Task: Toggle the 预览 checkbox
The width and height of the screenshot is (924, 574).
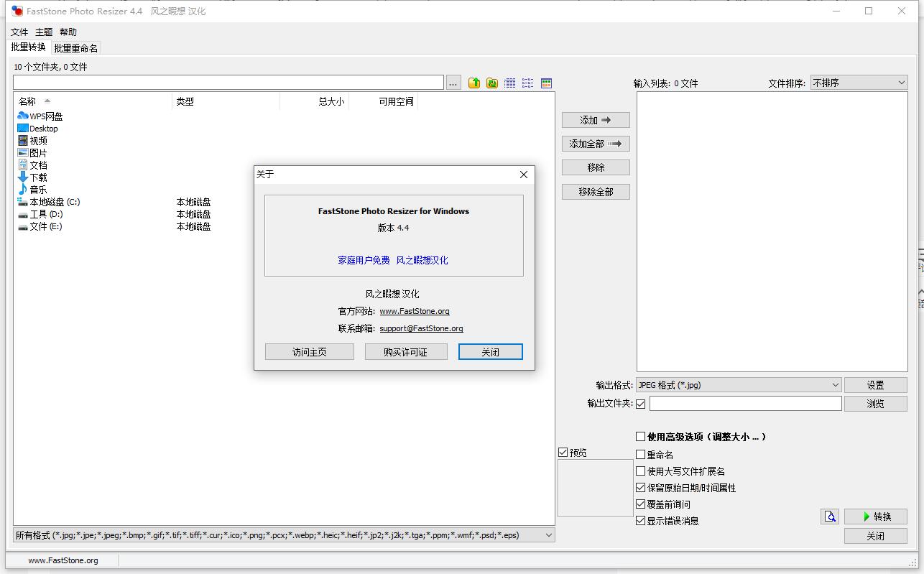Action: pos(563,452)
